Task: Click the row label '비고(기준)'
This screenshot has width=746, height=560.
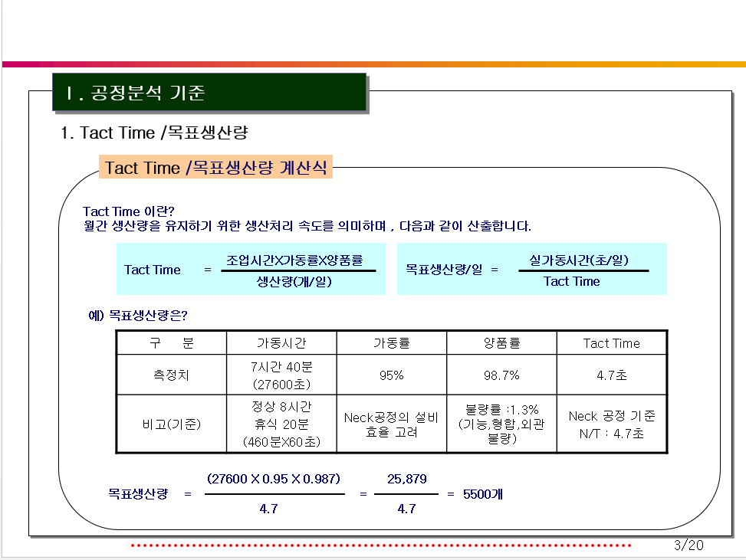Action: 171,424
